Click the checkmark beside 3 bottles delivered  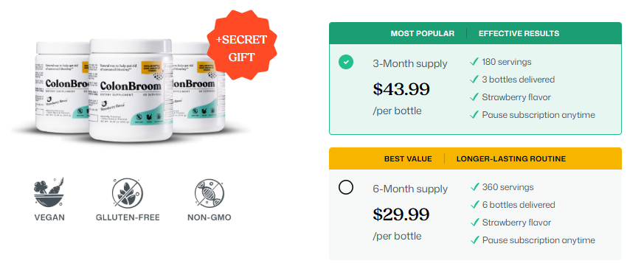tap(474, 80)
